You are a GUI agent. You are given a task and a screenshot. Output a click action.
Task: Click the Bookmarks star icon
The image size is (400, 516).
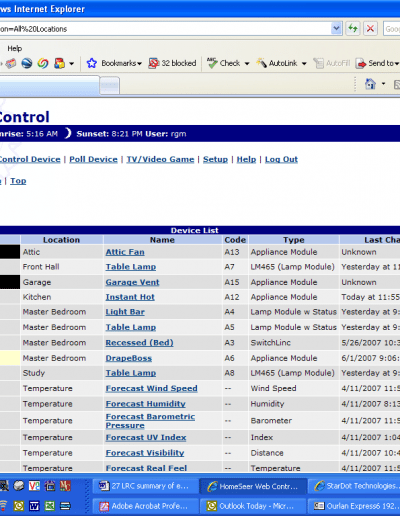tap(91, 63)
